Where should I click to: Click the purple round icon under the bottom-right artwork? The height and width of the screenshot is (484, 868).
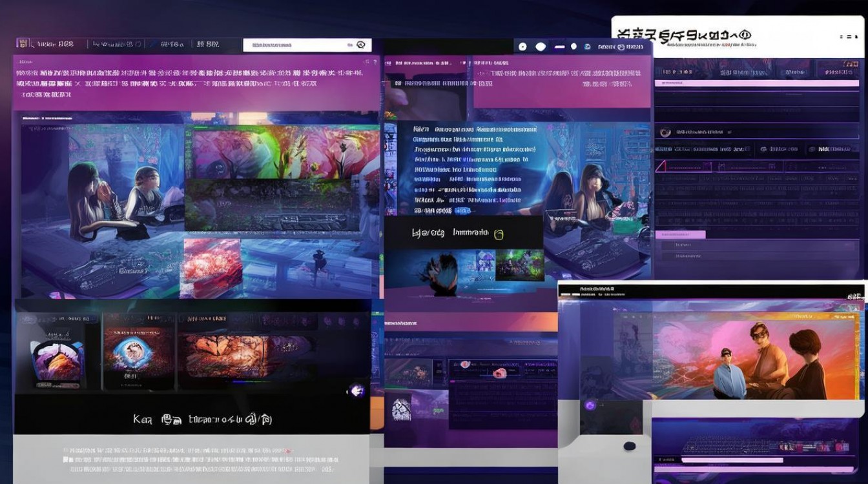pos(589,406)
